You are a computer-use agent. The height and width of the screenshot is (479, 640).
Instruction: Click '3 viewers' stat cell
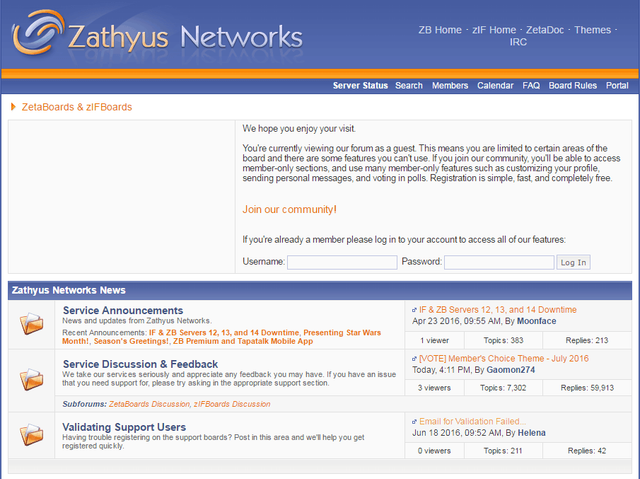point(434,388)
